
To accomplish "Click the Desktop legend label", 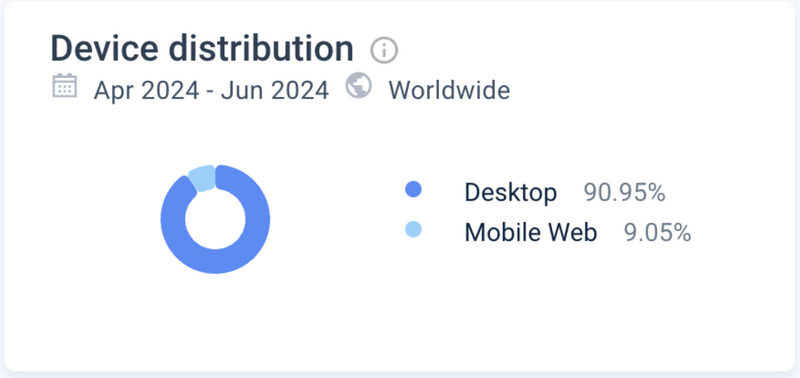I will click(x=511, y=193).
